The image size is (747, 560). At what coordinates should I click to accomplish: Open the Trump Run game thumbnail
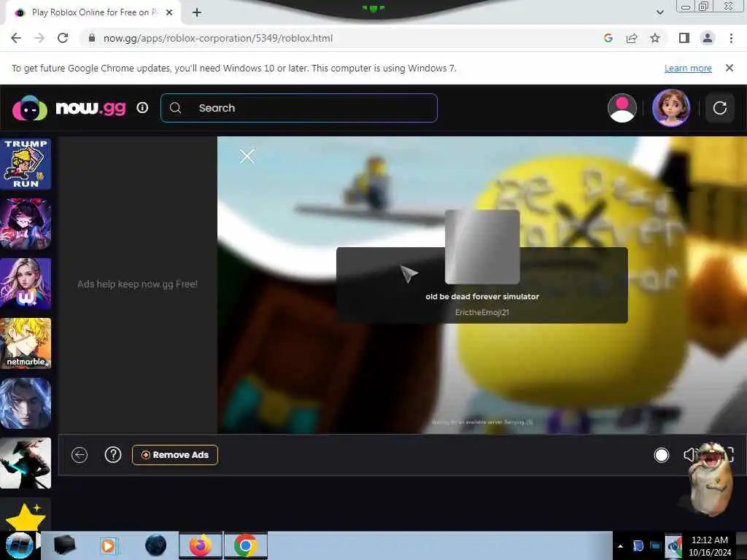pos(26,164)
